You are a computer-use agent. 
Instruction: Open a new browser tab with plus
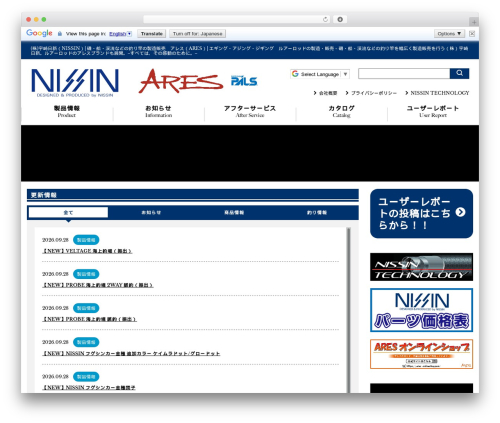pyautogui.click(x=474, y=22)
